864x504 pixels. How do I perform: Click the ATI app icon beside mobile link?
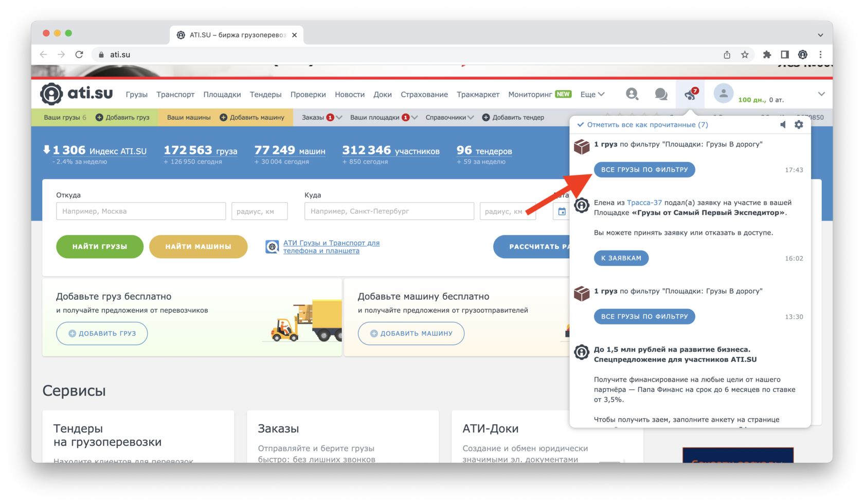tap(272, 247)
